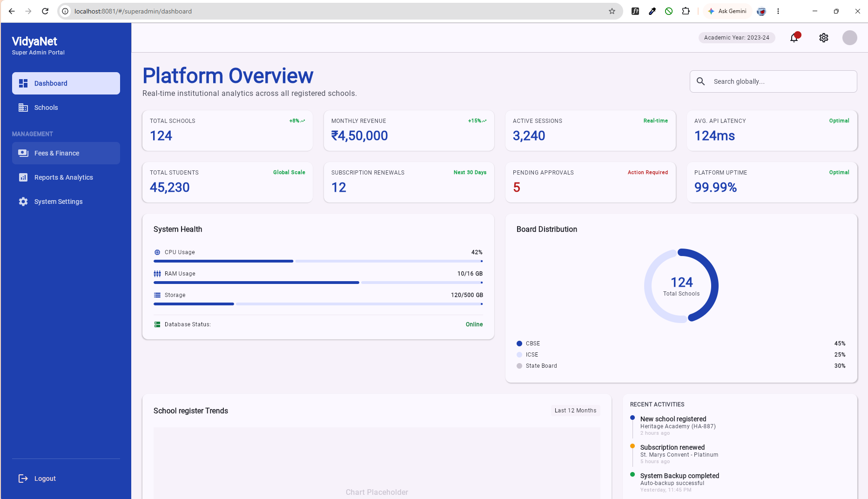Click the RAM Usage progress bar

click(318, 283)
